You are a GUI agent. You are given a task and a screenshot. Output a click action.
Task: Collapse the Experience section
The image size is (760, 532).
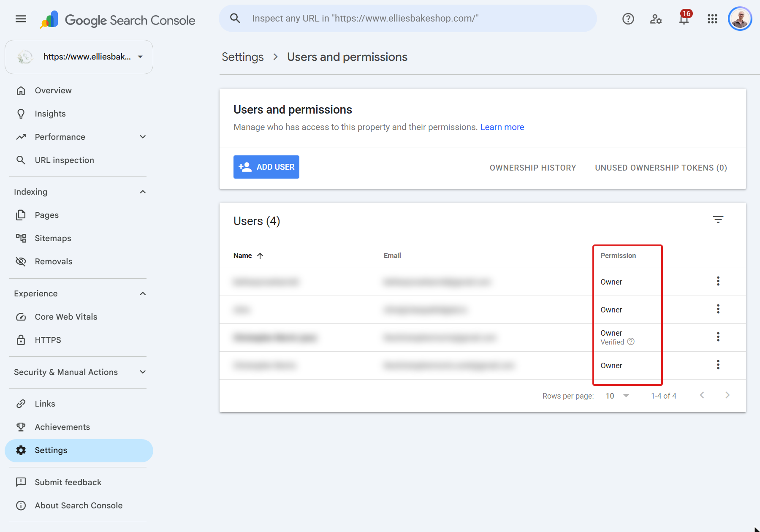point(143,293)
